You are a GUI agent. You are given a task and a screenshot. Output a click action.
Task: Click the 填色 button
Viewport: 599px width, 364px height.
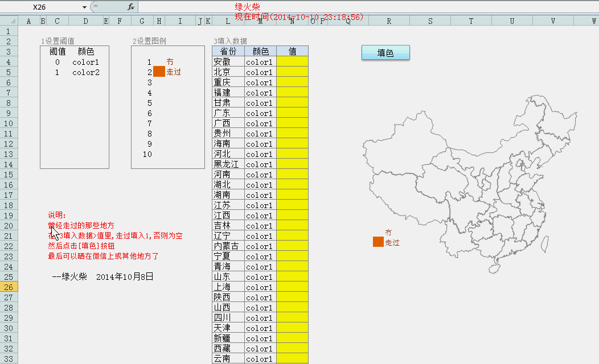[385, 53]
